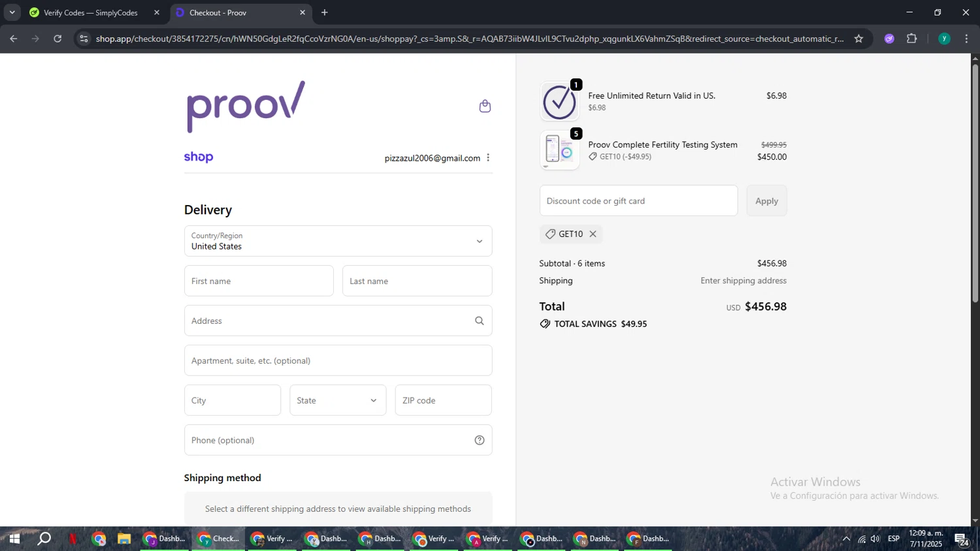Viewport: 980px width, 551px height.
Task: Expand the Country/Region dropdown
Action: point(338,241)
